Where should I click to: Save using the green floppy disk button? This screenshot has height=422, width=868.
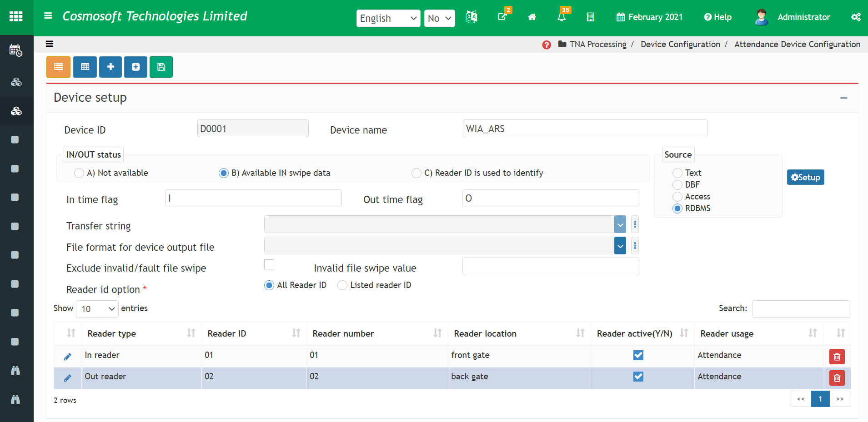click(x=161, y=67)
